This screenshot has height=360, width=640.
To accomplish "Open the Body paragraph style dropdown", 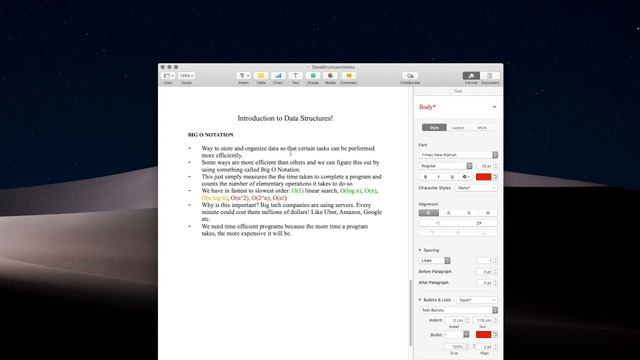I will [x=458, y=107].
